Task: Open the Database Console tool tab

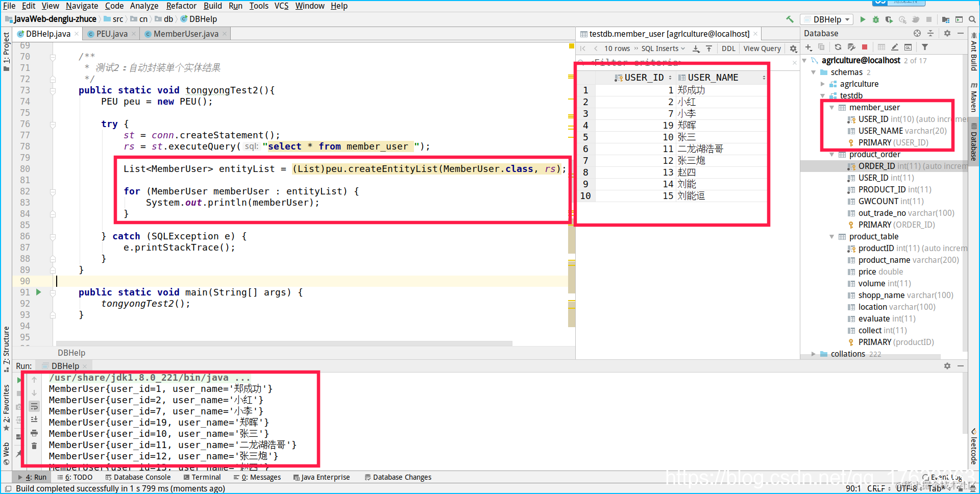Action: pos(138,477)
